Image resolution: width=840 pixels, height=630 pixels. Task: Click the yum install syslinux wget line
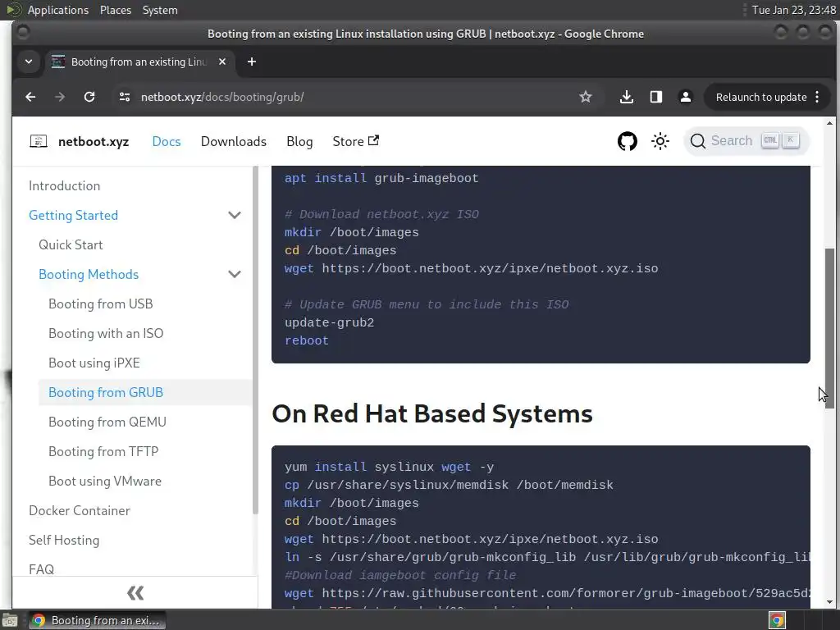[389, 467]
